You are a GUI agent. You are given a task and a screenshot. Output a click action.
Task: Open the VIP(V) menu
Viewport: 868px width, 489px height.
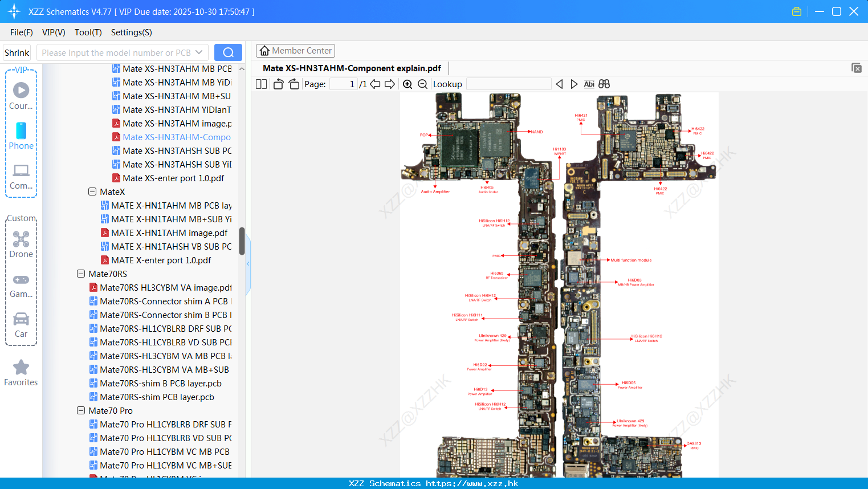coord(54,32)
